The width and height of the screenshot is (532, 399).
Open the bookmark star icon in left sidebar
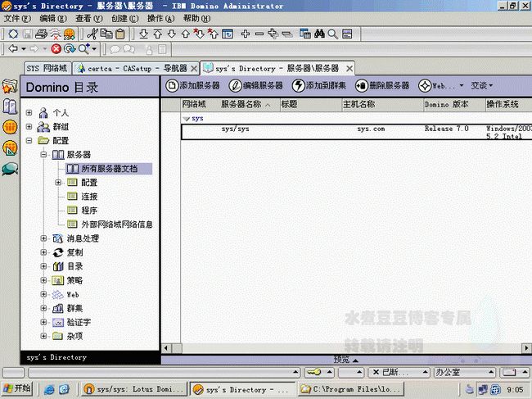pyautogui.click(x=10, y=87)
